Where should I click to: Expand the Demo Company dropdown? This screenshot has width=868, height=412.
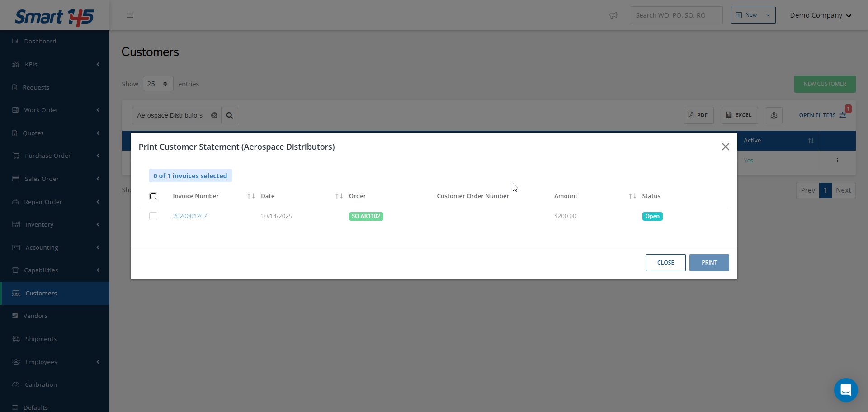(x=820, y=15)
